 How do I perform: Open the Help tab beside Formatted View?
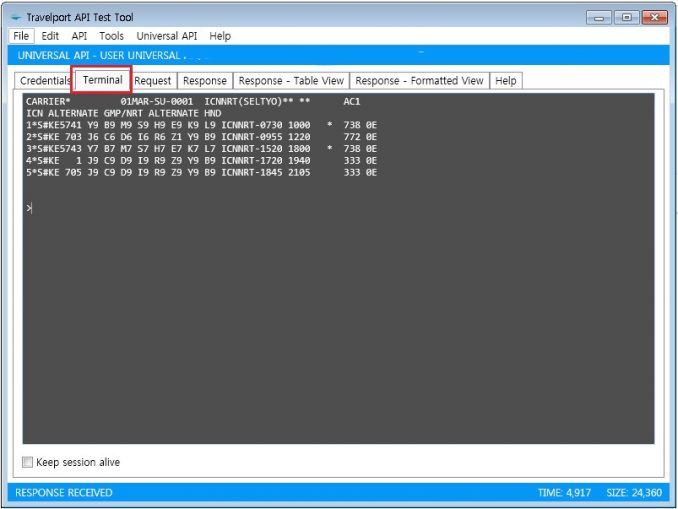505,81
